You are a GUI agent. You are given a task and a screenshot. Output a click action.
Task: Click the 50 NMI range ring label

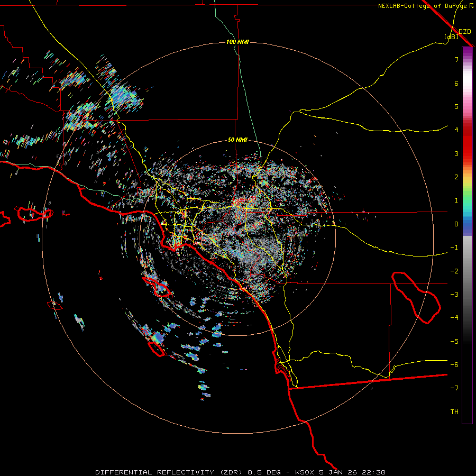237,140
